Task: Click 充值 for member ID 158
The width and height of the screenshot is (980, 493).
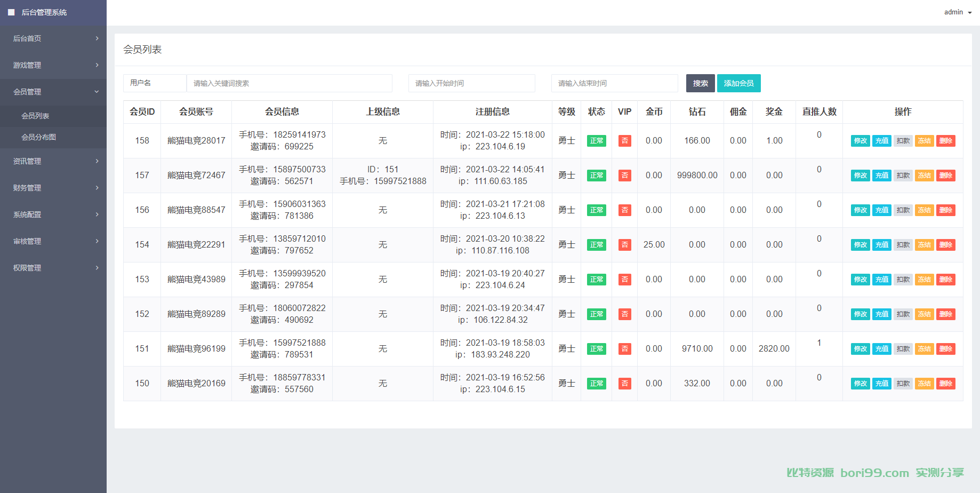Action: 882,141
